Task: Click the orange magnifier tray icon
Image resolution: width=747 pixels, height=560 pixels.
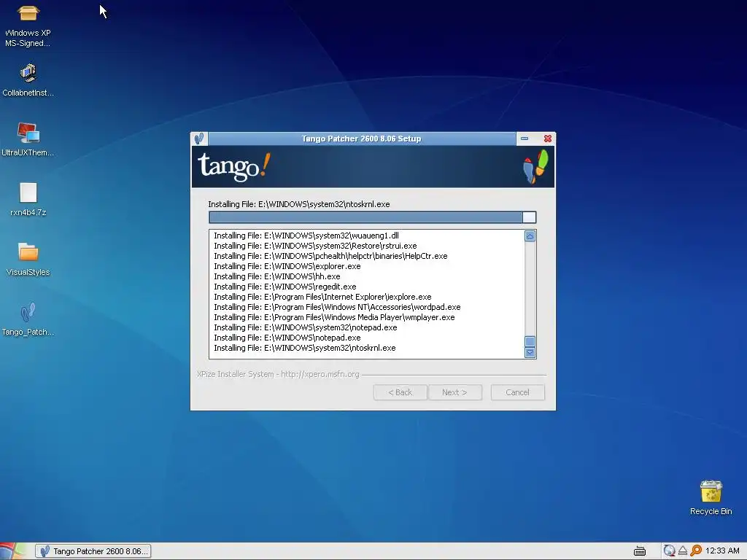Action: tap(696, 551)
